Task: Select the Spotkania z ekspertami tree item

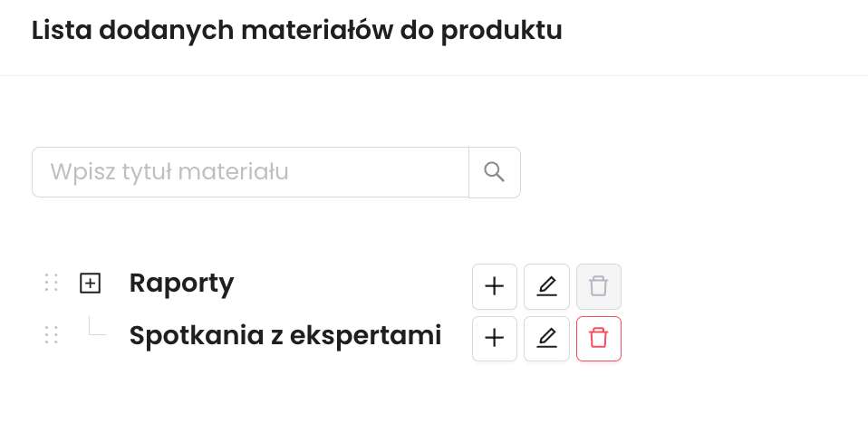Action: coord(285,336)
